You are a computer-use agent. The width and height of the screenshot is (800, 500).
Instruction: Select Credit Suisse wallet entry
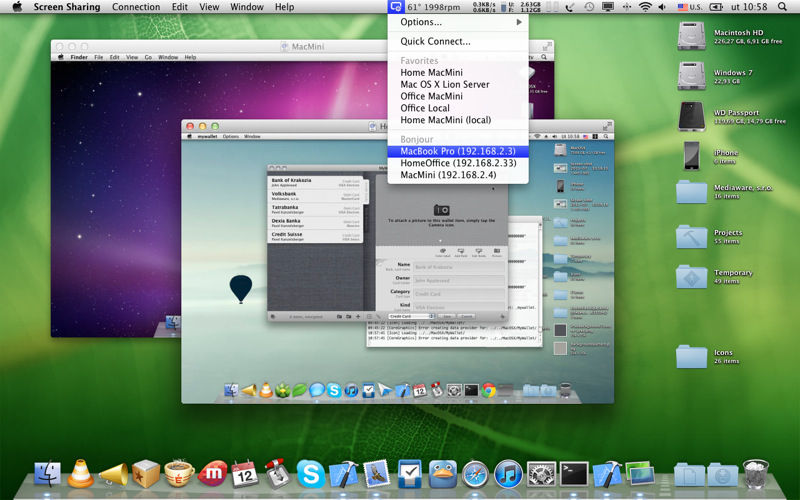315,236
